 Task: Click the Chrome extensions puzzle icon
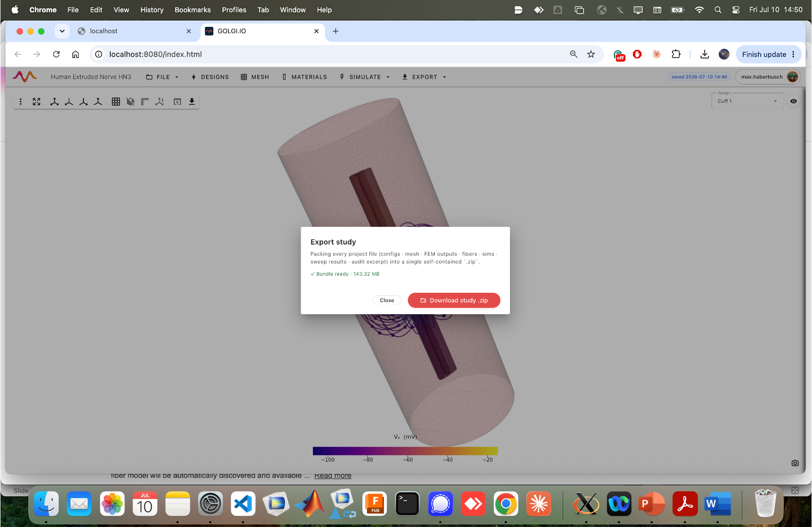pyautogui.click(x=676, y=54)
